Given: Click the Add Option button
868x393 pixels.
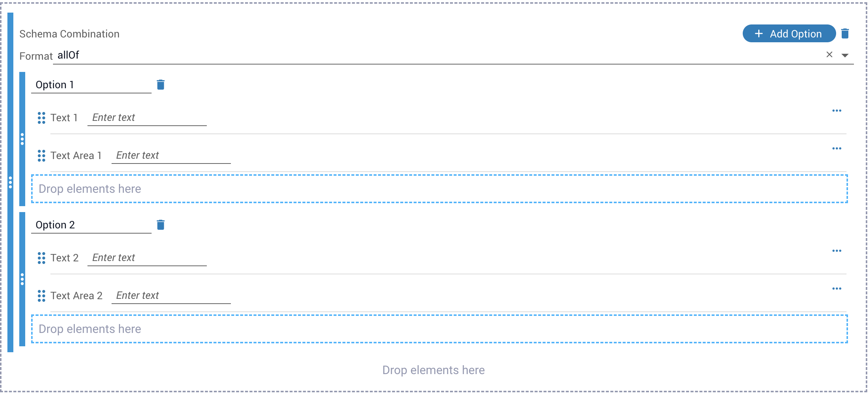Looking at the screenshot, I should [x=789, y=34].
